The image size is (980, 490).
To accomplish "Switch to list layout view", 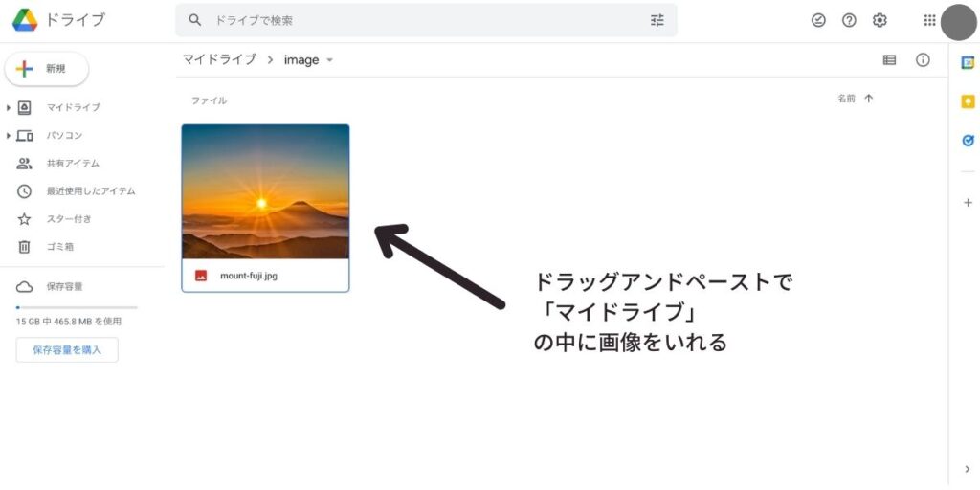I will 889,60.
